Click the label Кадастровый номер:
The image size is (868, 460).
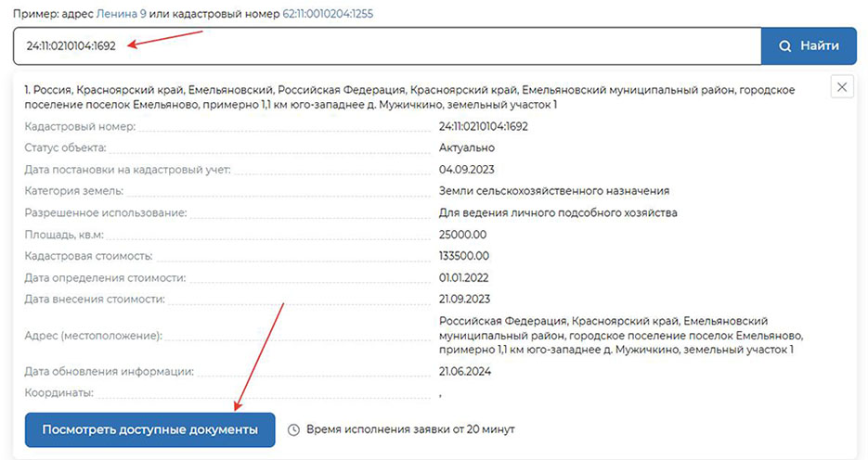pos(80,127)
